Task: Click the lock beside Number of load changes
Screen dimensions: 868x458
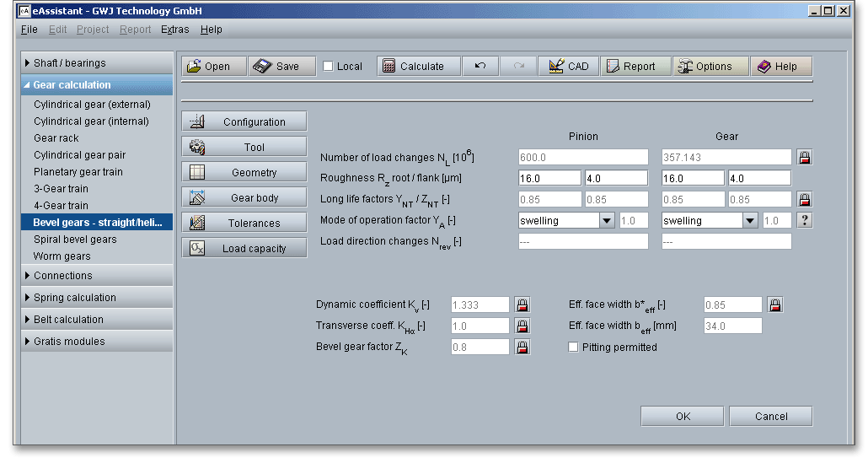Action: coord(804,157)
